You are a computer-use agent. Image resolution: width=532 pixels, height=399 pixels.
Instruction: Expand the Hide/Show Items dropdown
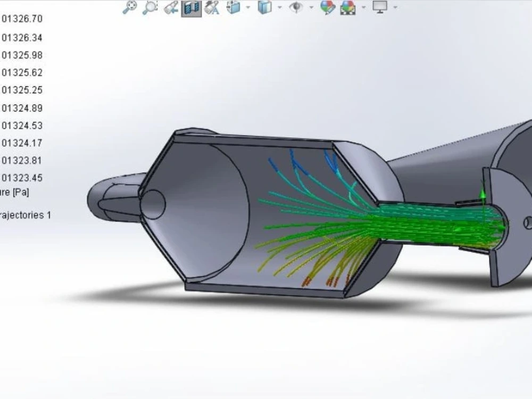pyautogui.click(x=312, y=9)
